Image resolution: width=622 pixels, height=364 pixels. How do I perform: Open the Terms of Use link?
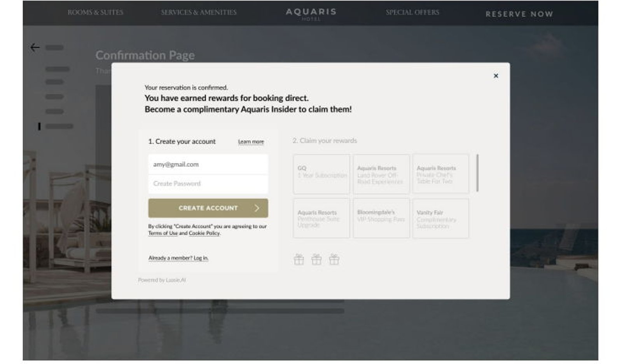163,233
